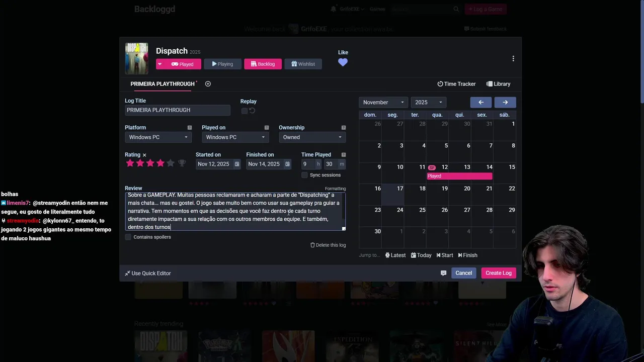Open Time Tracker
The height and width of the screenshot is (362, 644).
coord(456,84)
